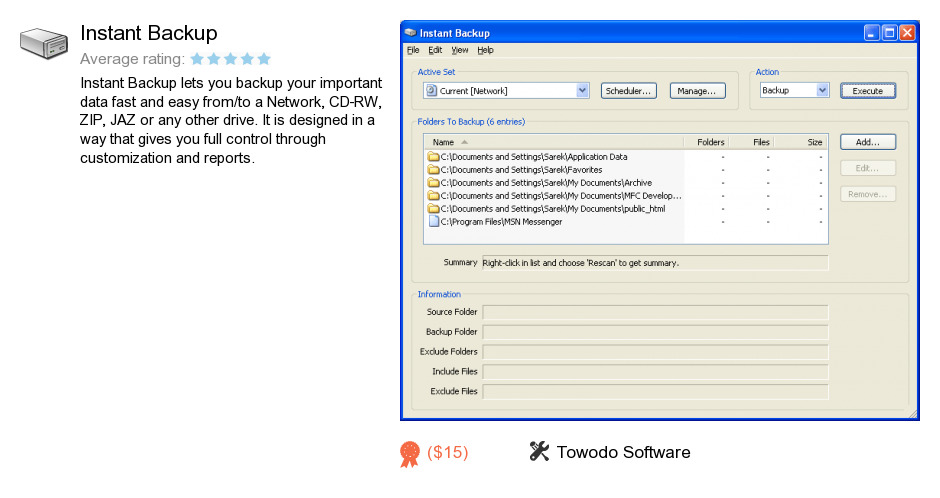Close the Instant Backup window
This screenshot has height=498, width=940.
(908, 32)
